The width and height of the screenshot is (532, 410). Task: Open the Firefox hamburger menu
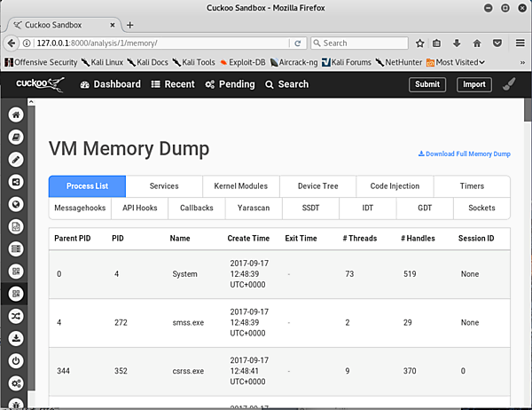pyautogui.click(x=520, y=43)
